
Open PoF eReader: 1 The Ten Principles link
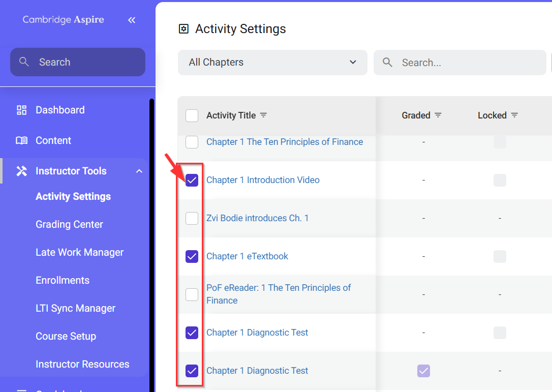point(279,294)
